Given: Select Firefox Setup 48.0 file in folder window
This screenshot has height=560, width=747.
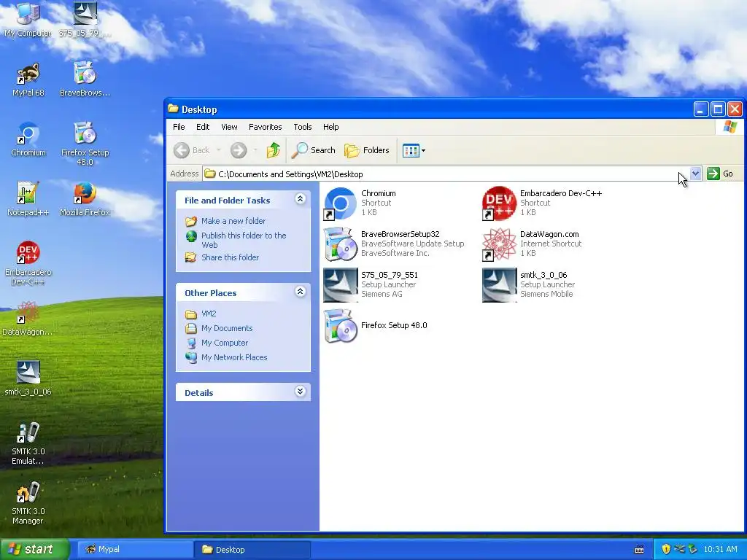Looking at the screenshot, I should (376, 326).
